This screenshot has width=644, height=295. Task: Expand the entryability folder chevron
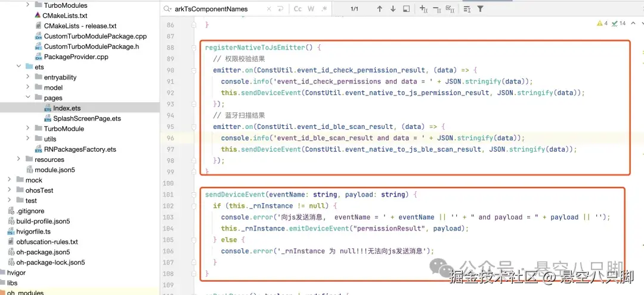(x=27, y=77)
